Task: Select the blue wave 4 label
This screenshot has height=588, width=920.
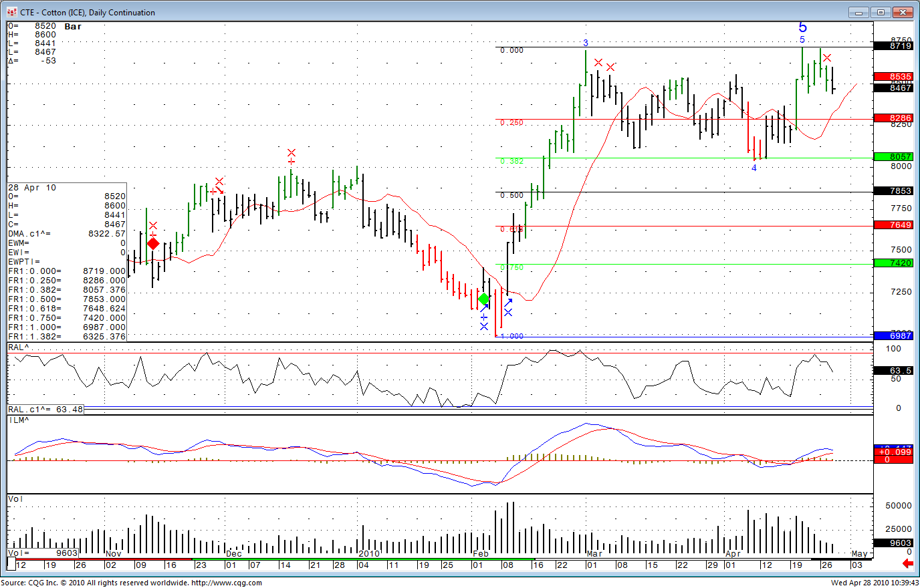Action: click(754, 168)
